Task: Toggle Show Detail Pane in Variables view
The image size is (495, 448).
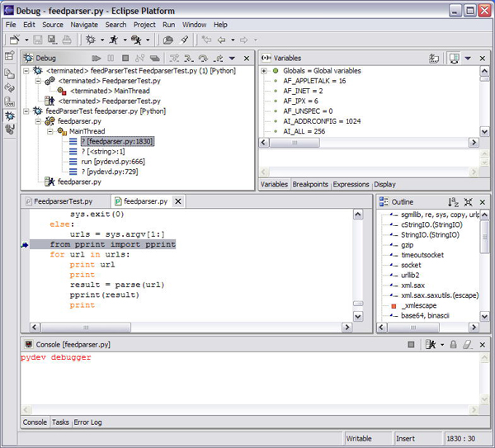Action: tap(454, 58)
